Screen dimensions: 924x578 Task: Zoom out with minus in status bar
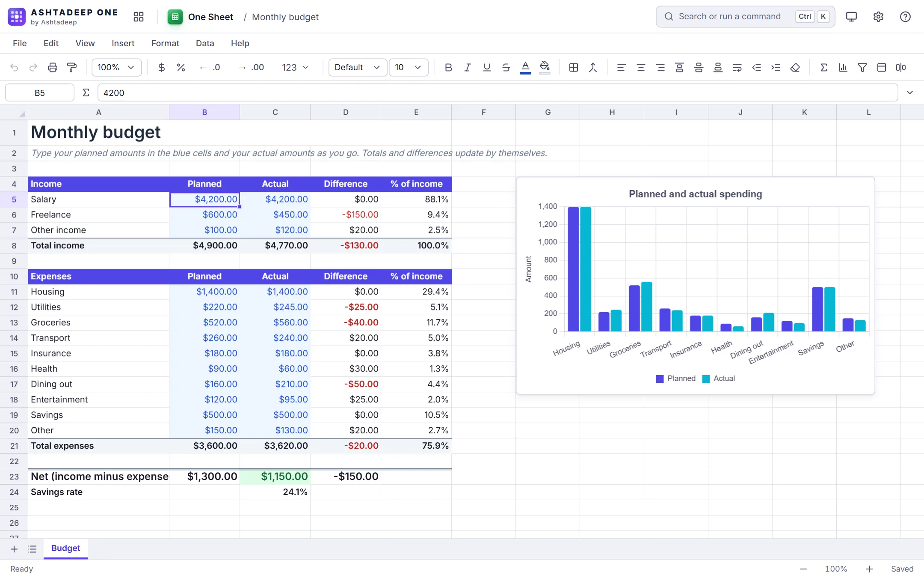[x=803, y=569]
